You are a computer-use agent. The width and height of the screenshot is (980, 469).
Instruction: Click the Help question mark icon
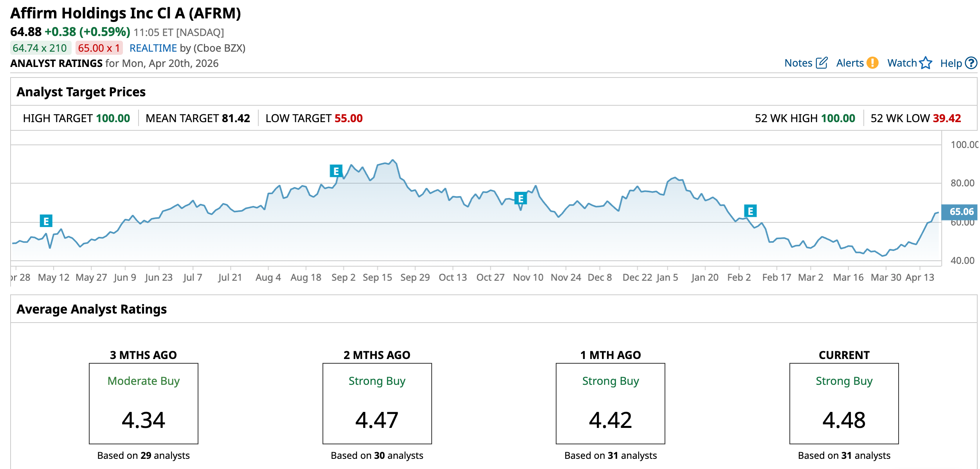[971, 63]
